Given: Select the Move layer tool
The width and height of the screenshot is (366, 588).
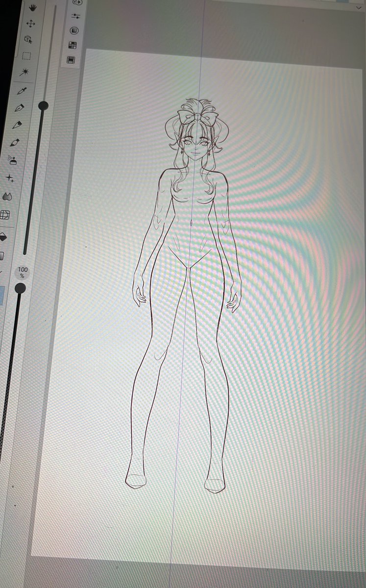Looking at the screenshot, I should pos(31,24).
